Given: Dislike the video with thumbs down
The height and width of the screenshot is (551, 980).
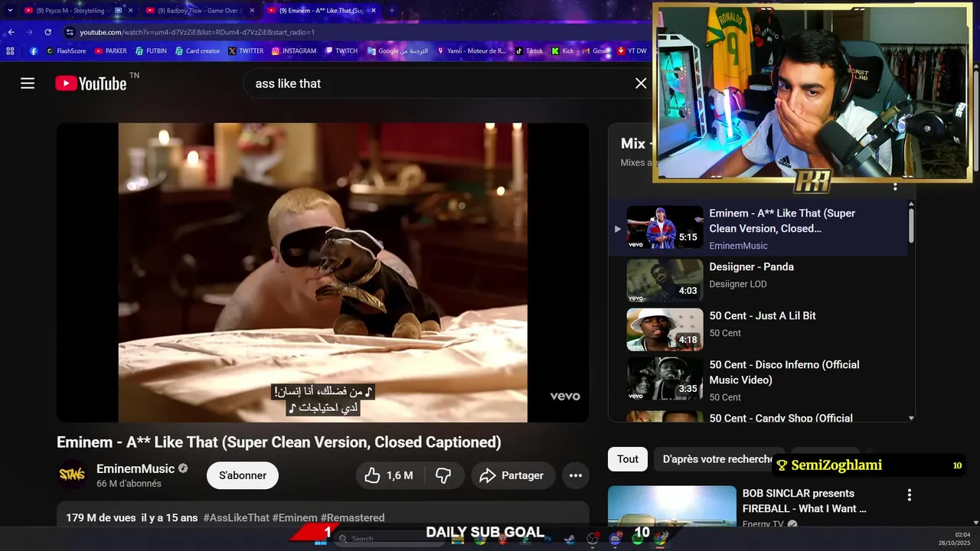Looking at the screenshot, I should (443, 475).
